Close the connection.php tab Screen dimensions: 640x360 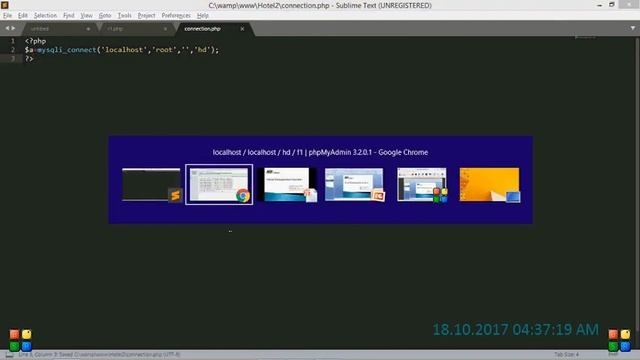point(242,29)
